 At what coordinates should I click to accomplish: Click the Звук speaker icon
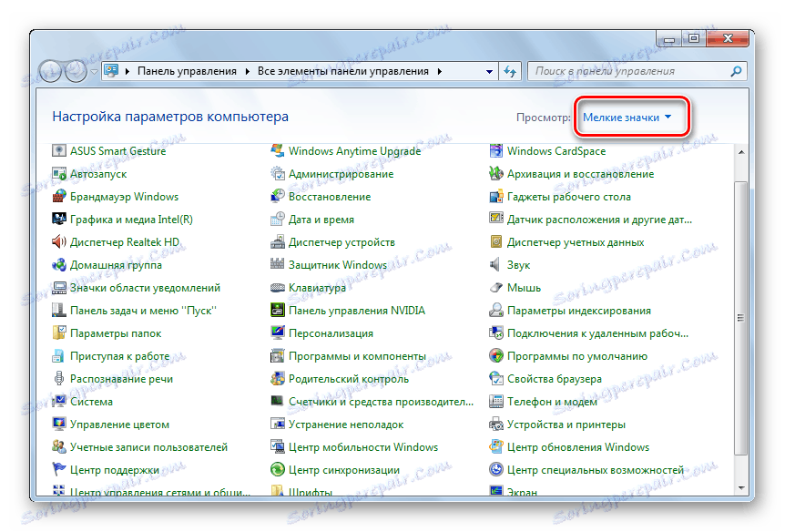point(494,265)
